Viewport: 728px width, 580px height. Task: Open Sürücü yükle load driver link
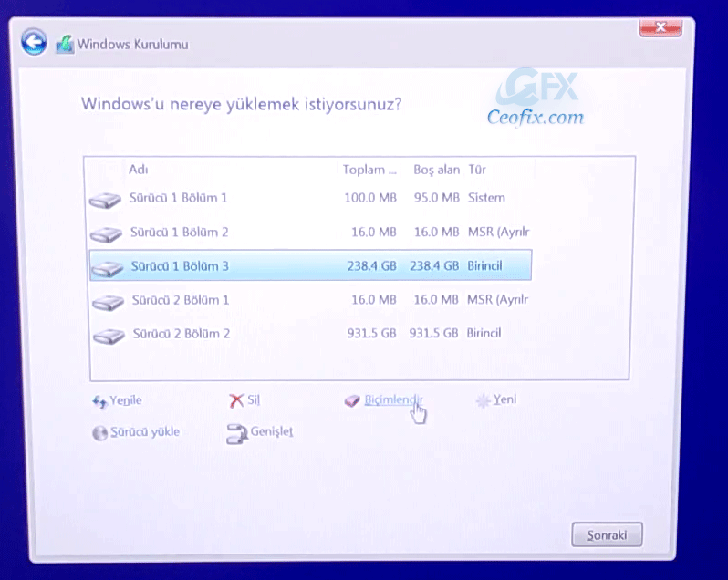click(x=145, y=432)
